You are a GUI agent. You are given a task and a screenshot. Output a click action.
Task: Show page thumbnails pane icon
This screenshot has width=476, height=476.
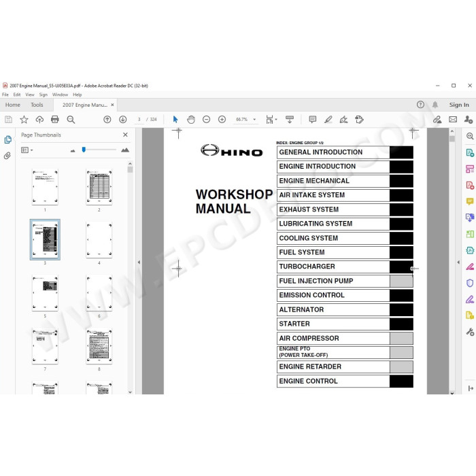point(8,139)
